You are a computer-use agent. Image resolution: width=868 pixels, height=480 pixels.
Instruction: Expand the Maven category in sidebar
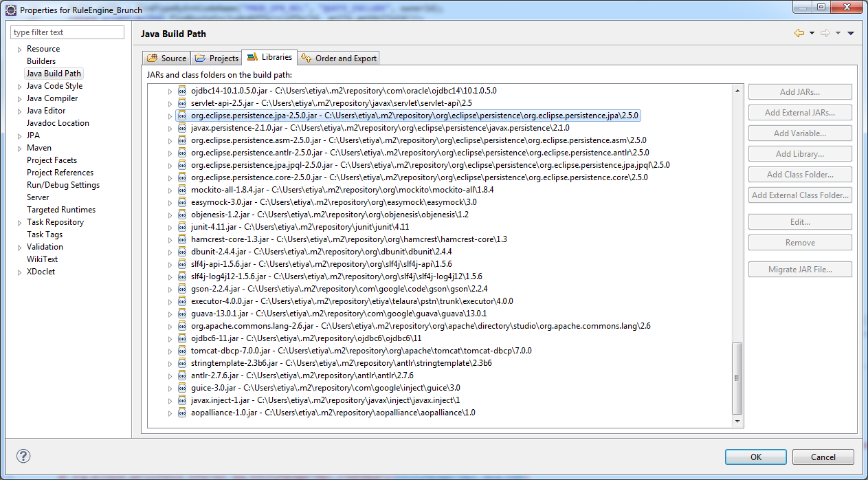pyautogui.click(x=19, y=148)
